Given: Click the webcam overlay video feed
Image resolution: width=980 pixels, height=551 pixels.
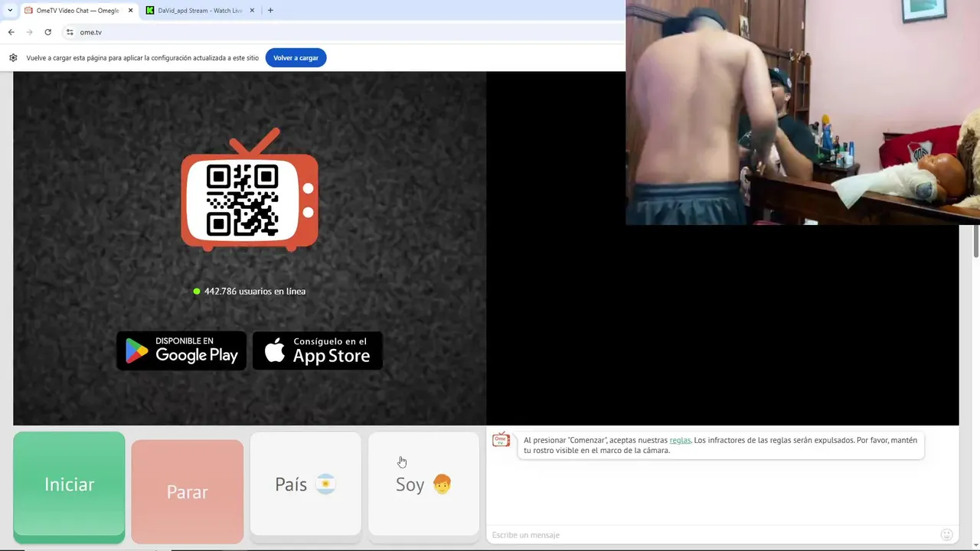Looking at the screenshot, I should (802, 112).
